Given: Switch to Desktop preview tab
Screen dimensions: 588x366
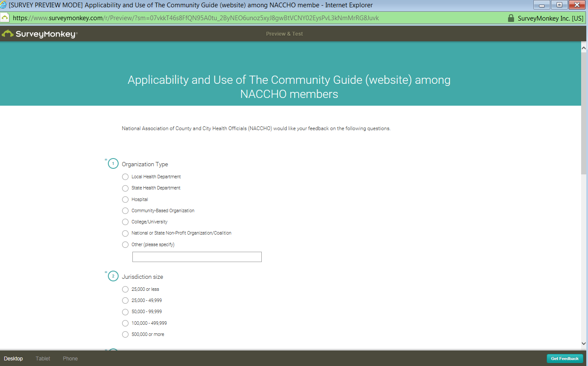Looking at the screenshot, I should pos(13,359).
